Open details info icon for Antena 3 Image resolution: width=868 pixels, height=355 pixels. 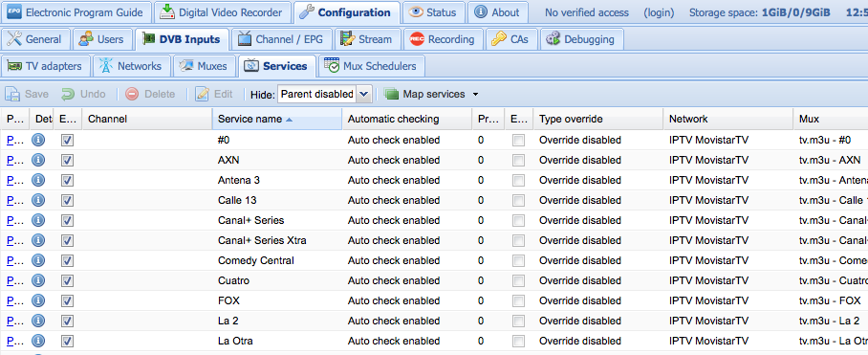(x=38, y=180)
